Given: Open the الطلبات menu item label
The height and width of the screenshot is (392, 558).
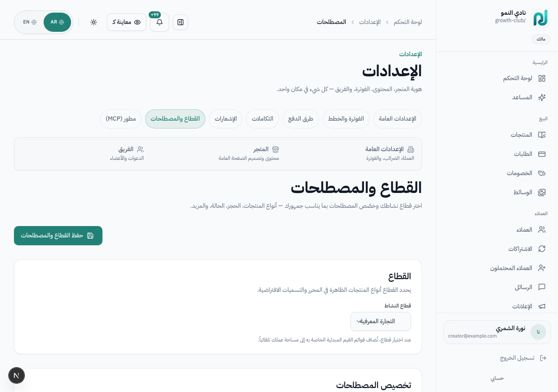Looking at the screenshot, I should [523, 154].
